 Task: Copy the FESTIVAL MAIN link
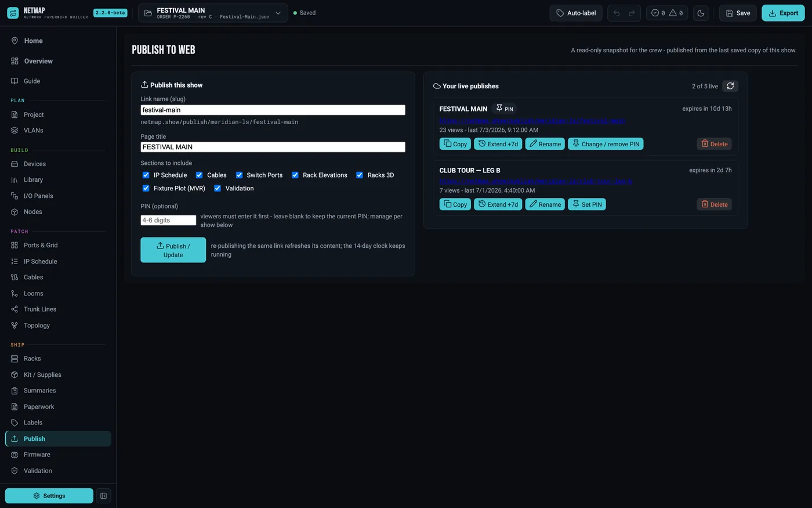pyautogui.click(x=455, y=144)
